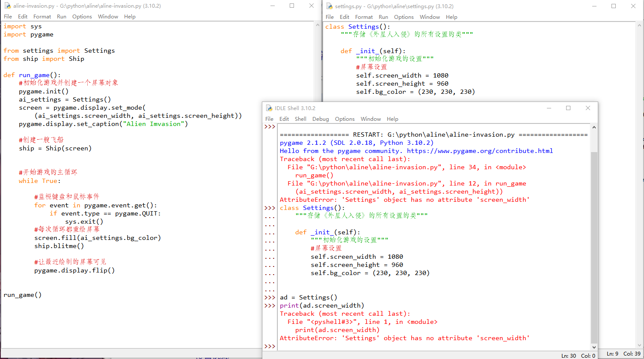This screenshot has height=359, width=644.
Task: Open File menu in settings.py window
Action: (x=330, y=17)
